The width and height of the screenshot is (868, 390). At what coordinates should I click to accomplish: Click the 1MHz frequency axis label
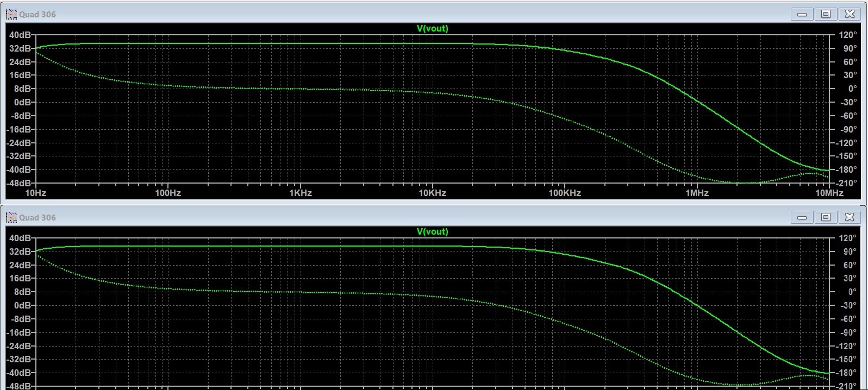[697, 193]
